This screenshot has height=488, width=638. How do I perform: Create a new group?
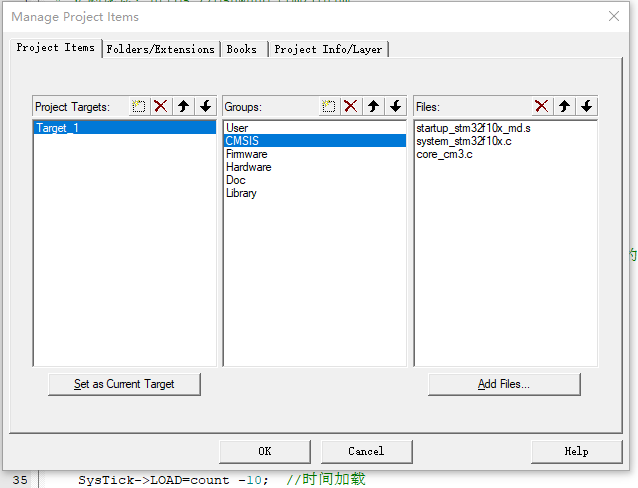tap(329, 107)
